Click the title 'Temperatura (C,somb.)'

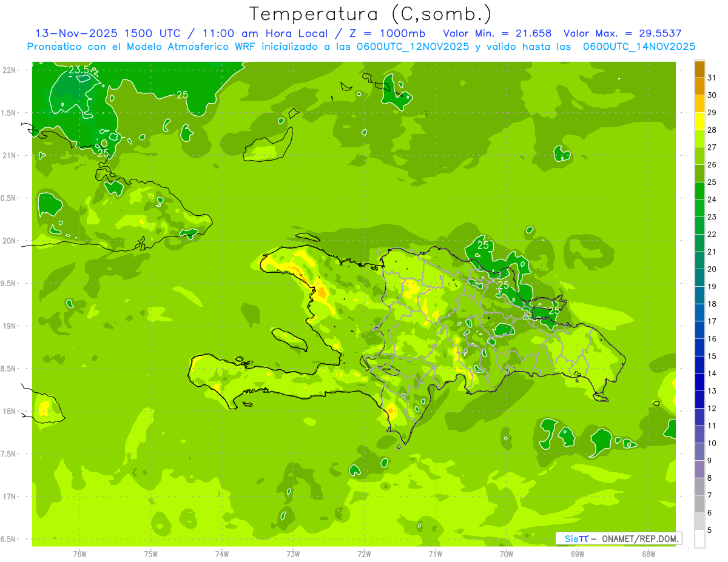[x=371, y=14]
